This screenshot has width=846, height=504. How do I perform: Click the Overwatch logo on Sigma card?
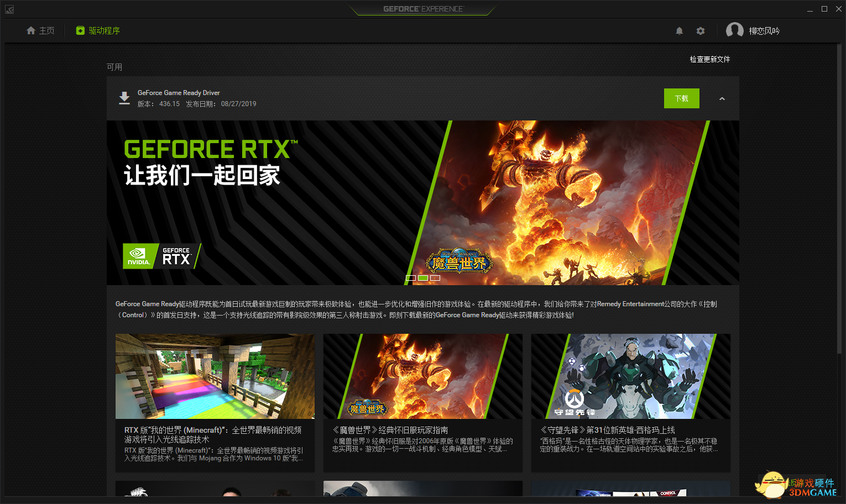[575, 403]
